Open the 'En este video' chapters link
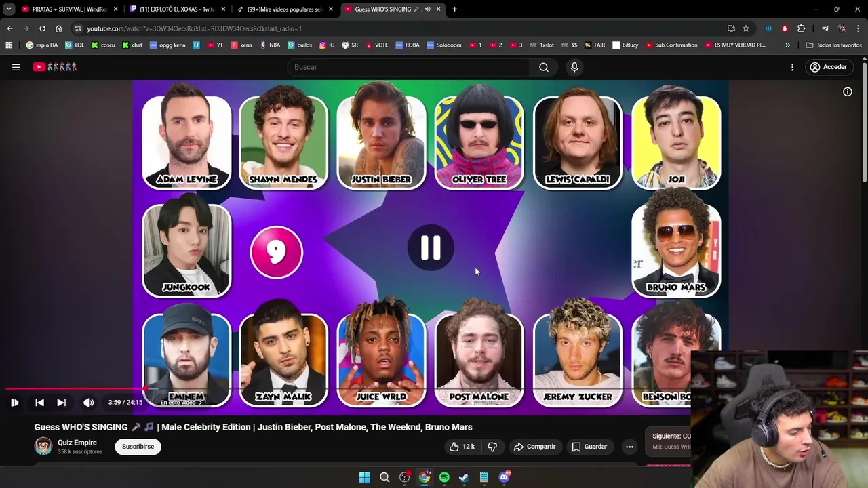Image resolution: width=868 pixels, height=488 pixels. pyautogui.click(x=181, y=403)
